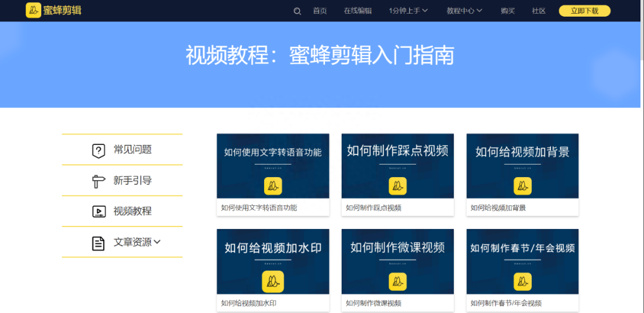Open 如何制作微课视频 caption link
Viewport: 644px width, 313px height.
tap(373, 303)
